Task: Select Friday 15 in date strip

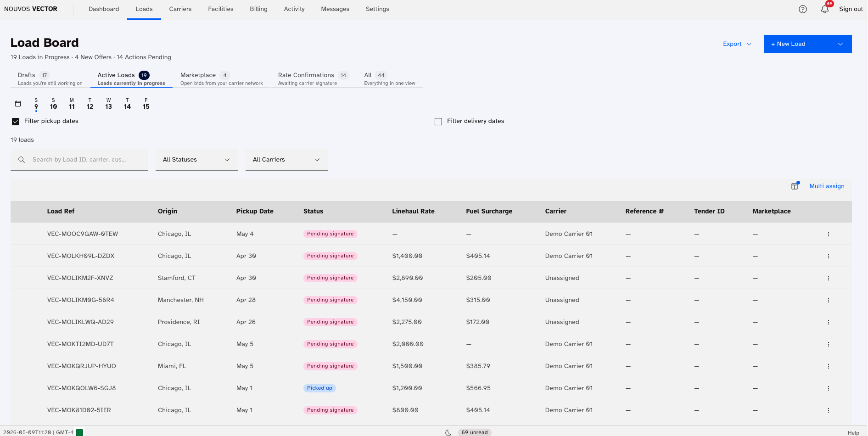Action: tap(146, 104)
